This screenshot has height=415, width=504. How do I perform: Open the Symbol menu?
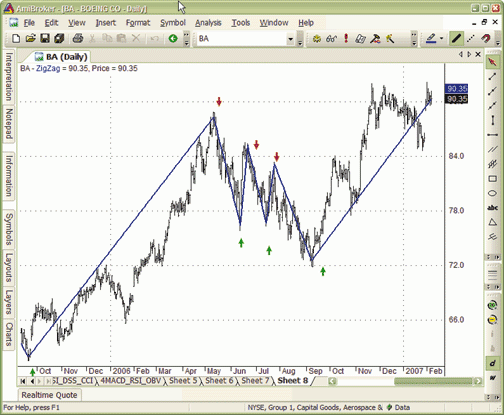pos(173,23)
